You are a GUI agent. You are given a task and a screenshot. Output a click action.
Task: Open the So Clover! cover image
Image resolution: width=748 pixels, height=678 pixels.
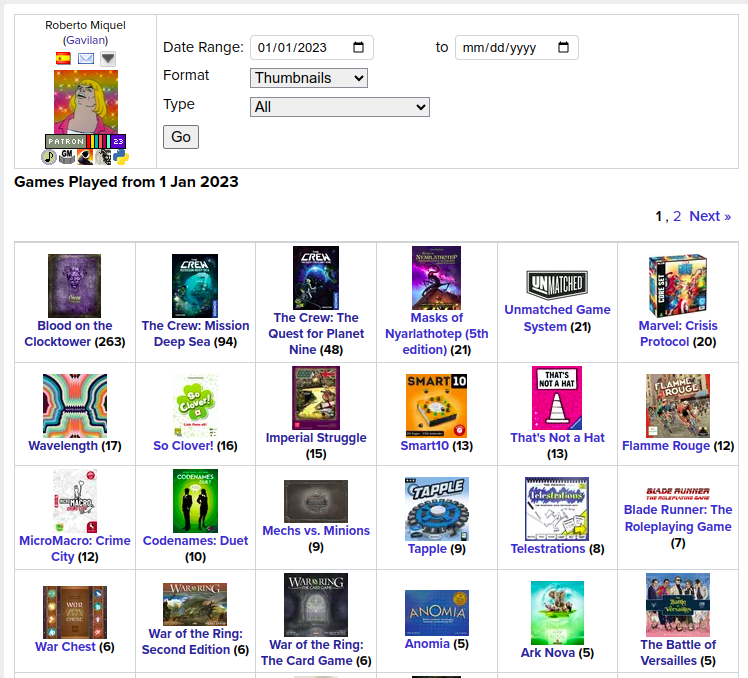coord(195,406)
